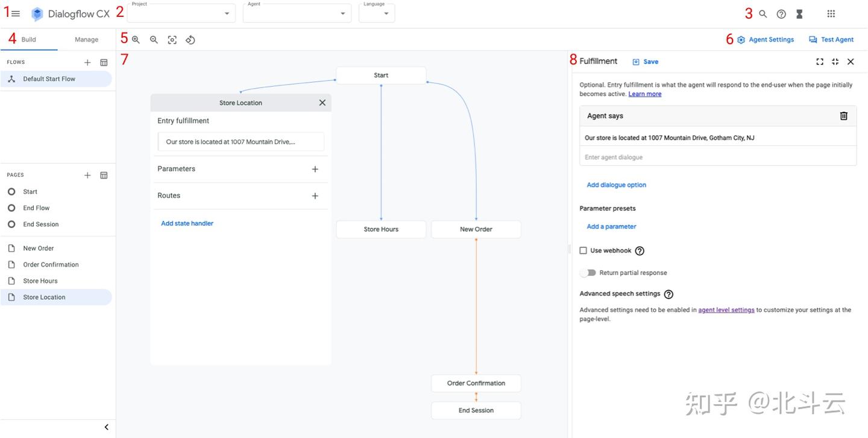Open the Google apps grid icon
This screenshot has width=868, height=438.
[x=831, y=14]
